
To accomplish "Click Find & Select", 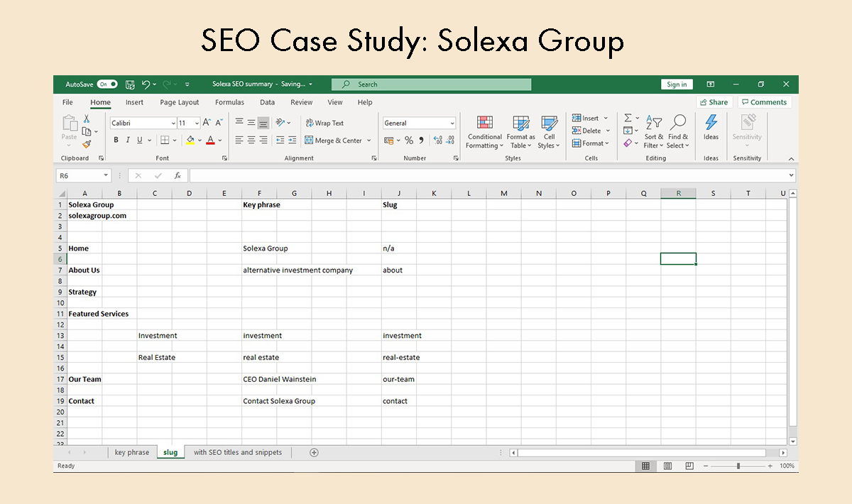I will point(678,132).
